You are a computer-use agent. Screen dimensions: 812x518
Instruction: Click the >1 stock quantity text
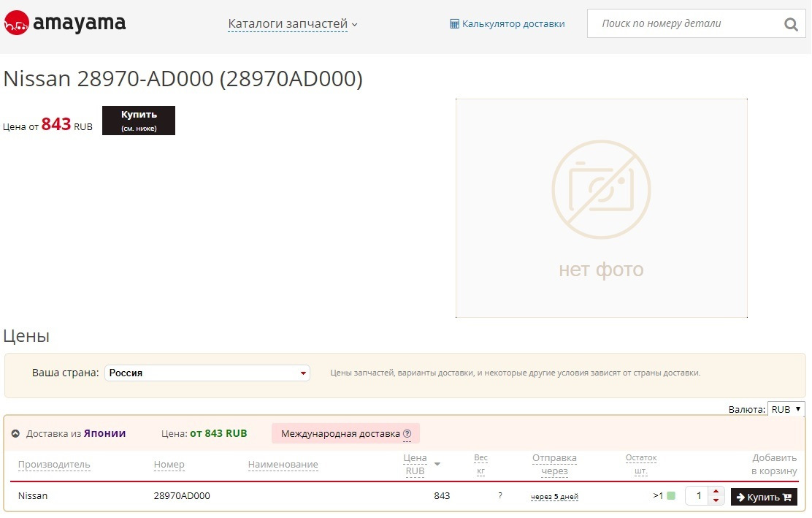point(658,496)
